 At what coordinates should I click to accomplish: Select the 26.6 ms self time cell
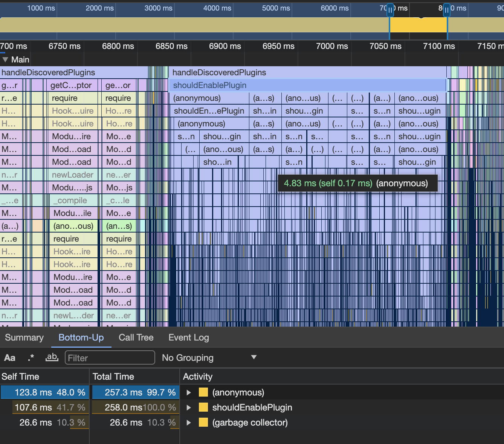(45, 423)
